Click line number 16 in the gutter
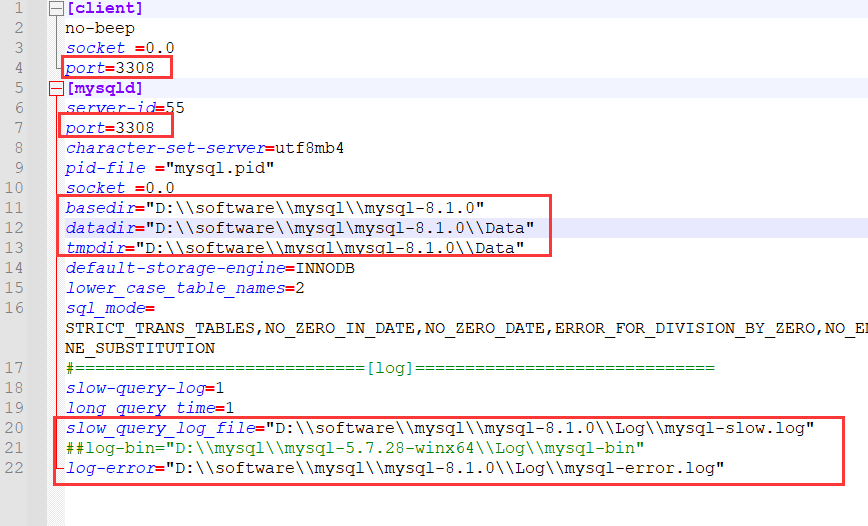This screenshot has height=526, width=868. pyautogui.click(x=14, y=308)
